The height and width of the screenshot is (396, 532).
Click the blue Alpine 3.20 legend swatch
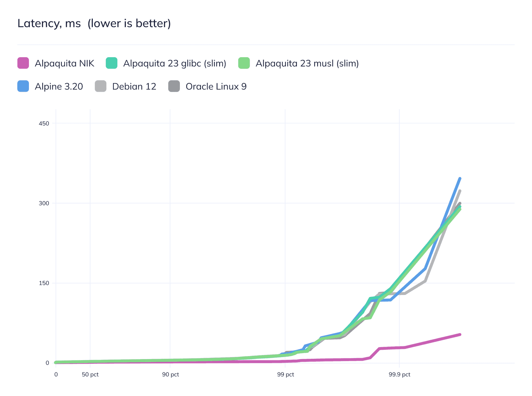coord(23,86)
